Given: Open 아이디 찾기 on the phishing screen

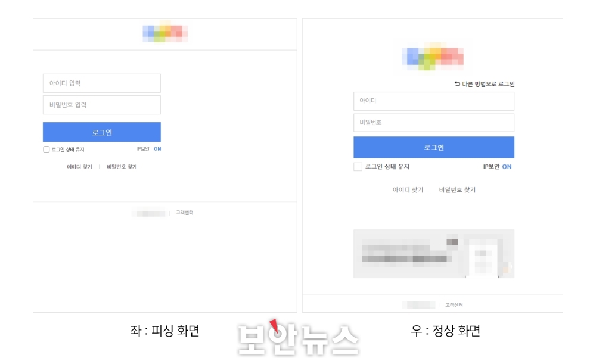Looking at the screenshot, I should [x=79, y=167].
